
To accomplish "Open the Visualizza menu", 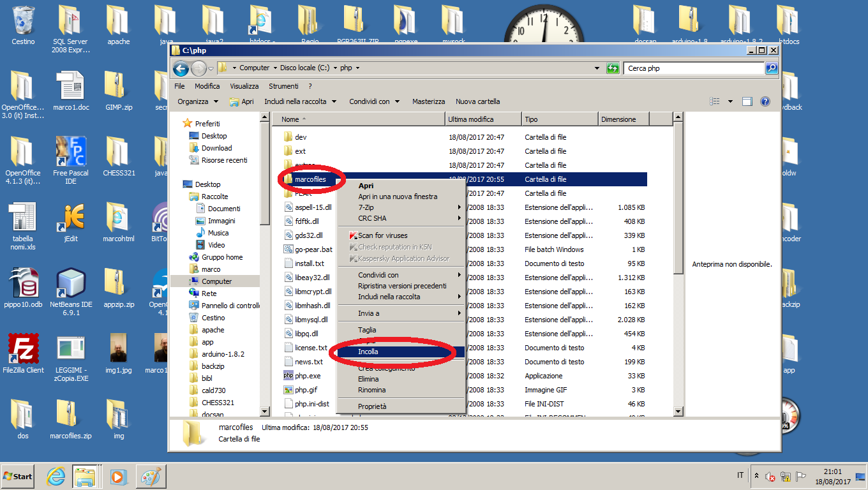I will [x=244, y=86].
